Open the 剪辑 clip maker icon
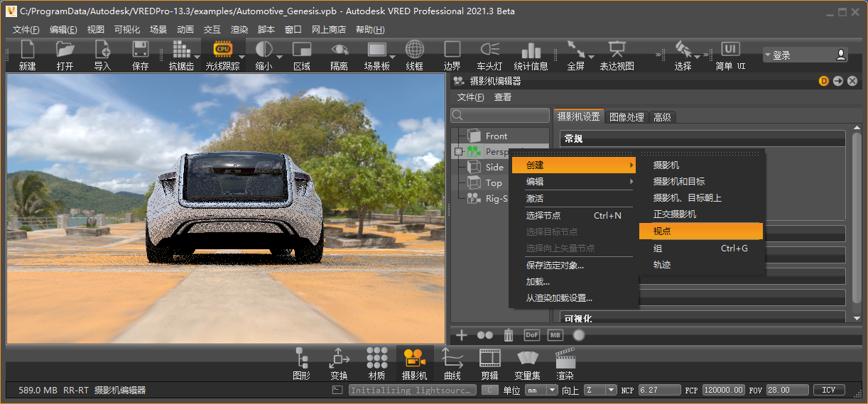This screenshot has width=868, height=404. pos(490,357)
